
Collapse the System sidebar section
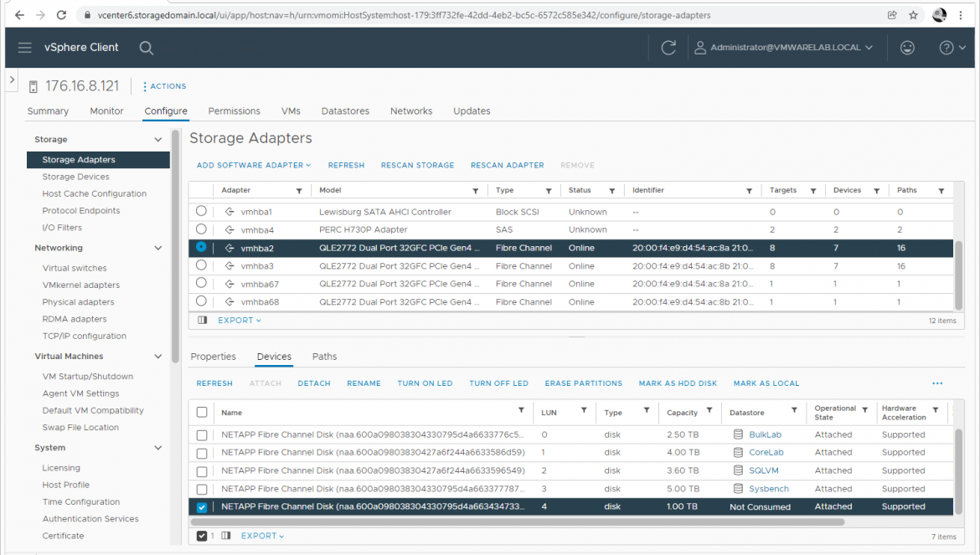pos(157,448)
